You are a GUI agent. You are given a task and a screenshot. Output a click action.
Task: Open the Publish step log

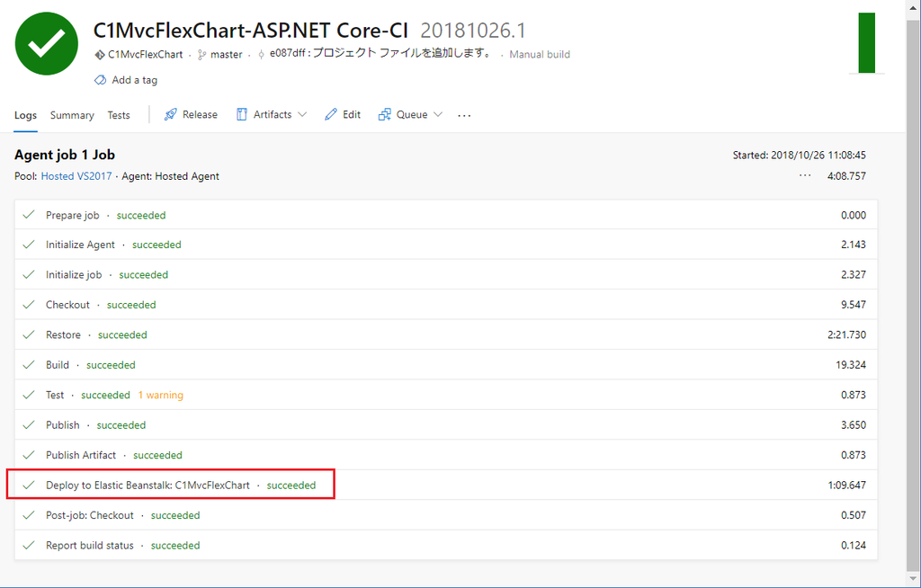click(446, 425)
